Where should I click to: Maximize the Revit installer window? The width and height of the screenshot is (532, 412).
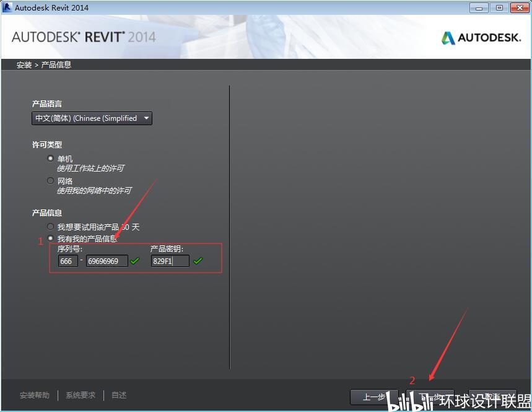pyautogui.click(x=499, y=8)
